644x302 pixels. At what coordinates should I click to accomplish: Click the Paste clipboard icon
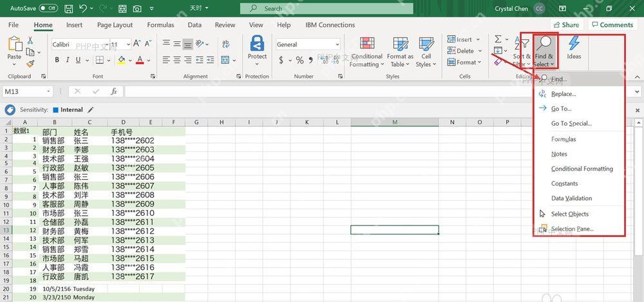[x=14, y=44]
